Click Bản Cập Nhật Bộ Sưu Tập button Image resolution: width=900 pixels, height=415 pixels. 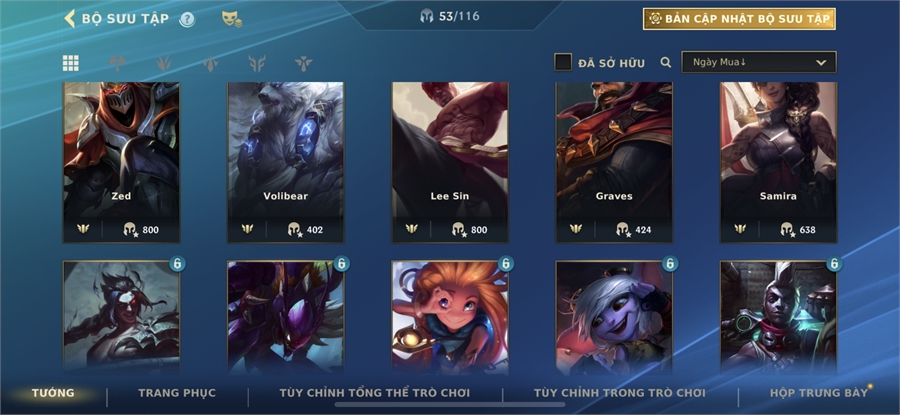coord(739,19)
